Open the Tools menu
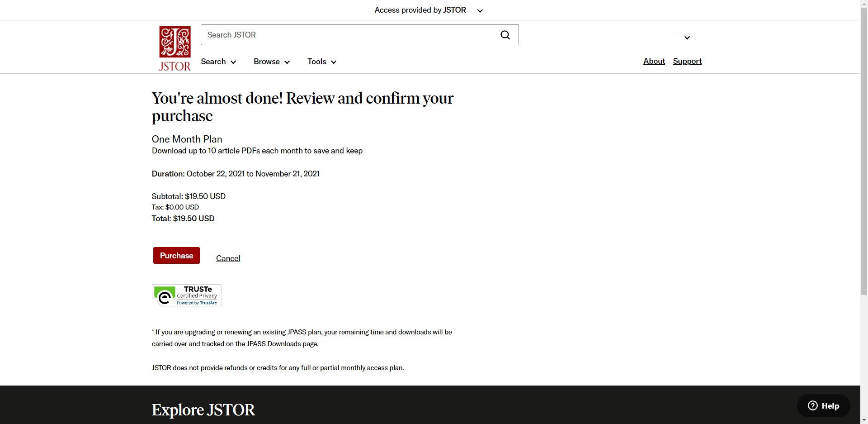 click(322, 62)
